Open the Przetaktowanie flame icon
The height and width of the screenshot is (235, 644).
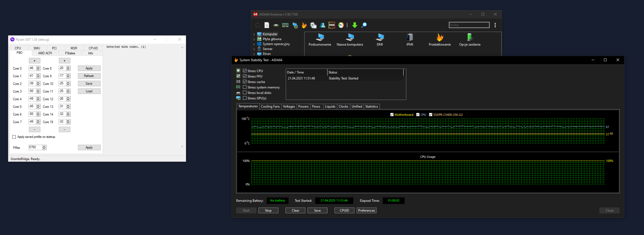(x=439, y=37)
